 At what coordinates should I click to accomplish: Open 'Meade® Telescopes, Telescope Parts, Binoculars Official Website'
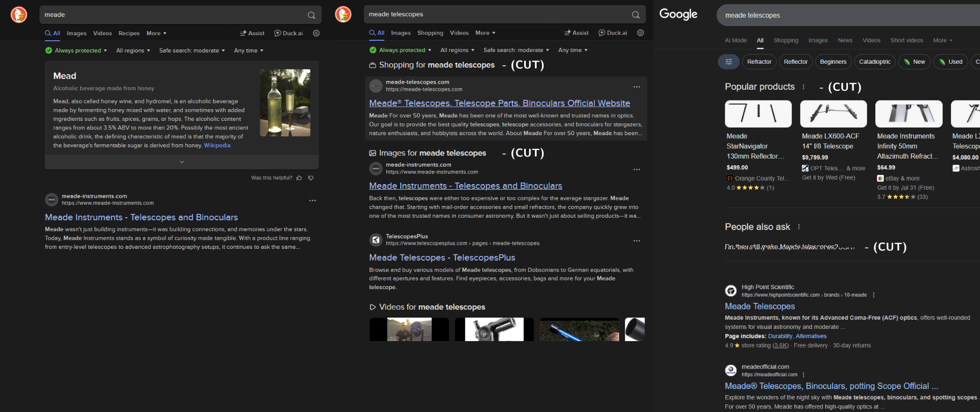(x=500, y=103)
